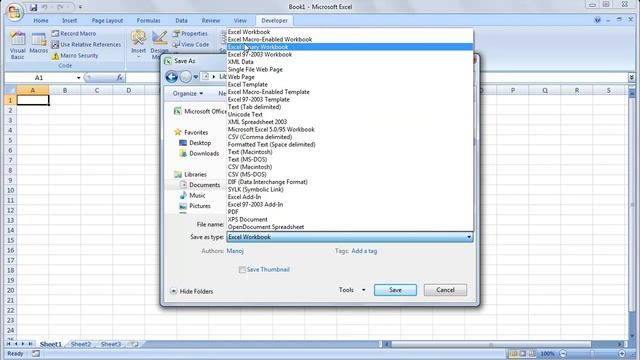640x360 pixels.
Task: Select Favorites in navigation pane
Action: point(191,132)
